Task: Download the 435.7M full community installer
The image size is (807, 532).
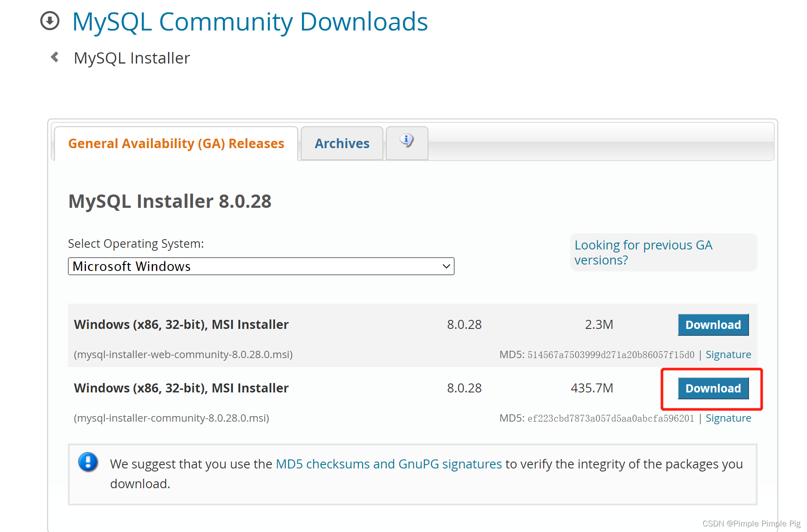Action: coord(713,388)
